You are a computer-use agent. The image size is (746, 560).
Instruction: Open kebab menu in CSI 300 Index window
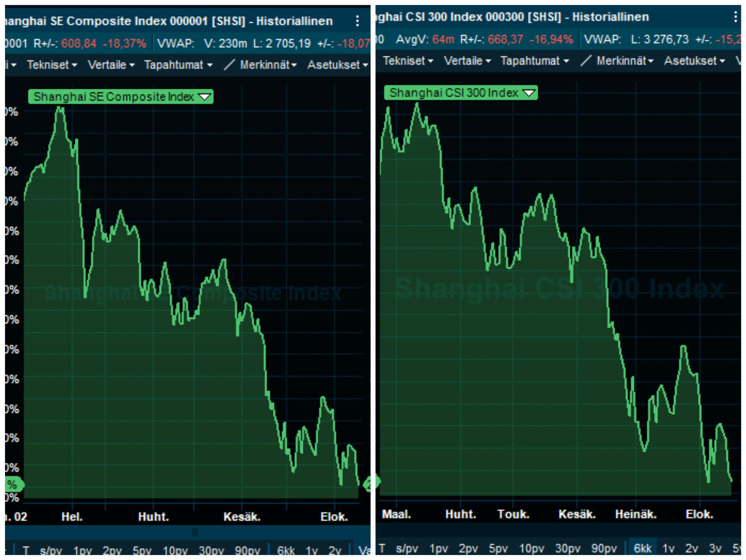[735, 17]
